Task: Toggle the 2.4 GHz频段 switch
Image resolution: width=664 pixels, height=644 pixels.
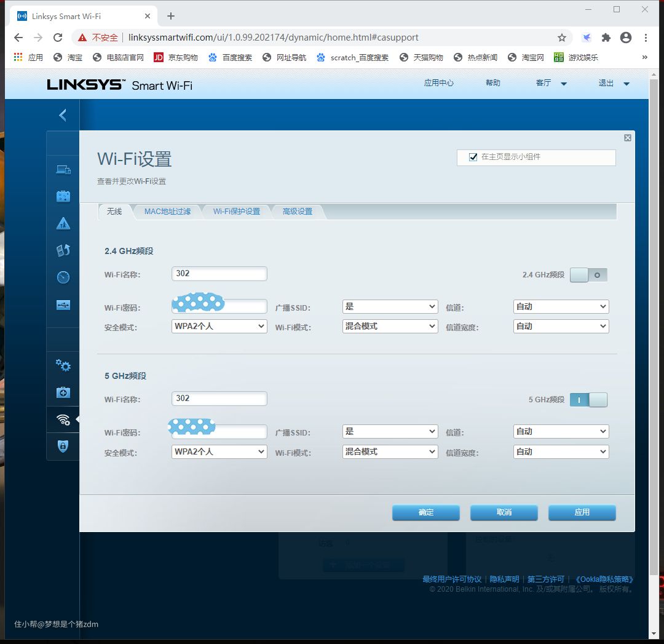Action: tap(588, 275)
